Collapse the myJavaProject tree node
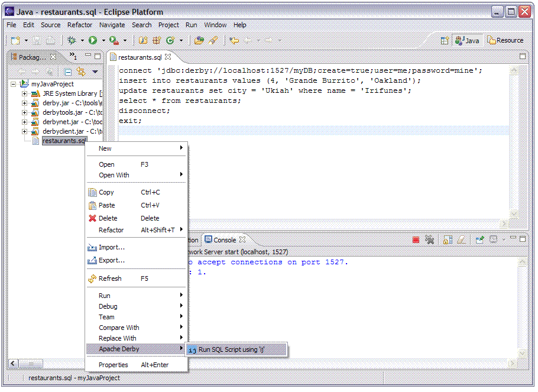 pyautogui.click(x=14, y=84)
